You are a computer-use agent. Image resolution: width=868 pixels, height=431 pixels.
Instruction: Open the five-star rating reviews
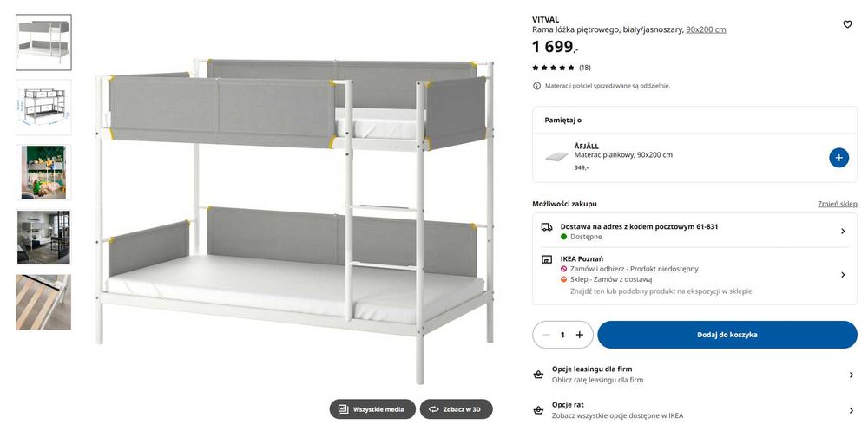click(x=561, y=68)
